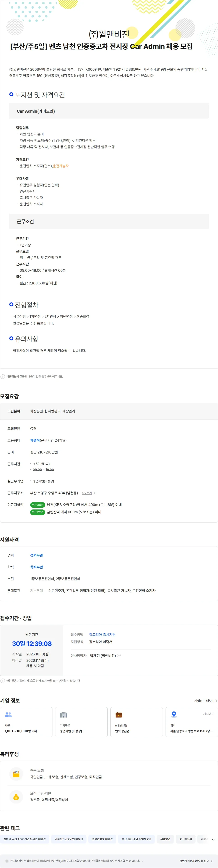Select the 제품영업 tag

(165, 839)
